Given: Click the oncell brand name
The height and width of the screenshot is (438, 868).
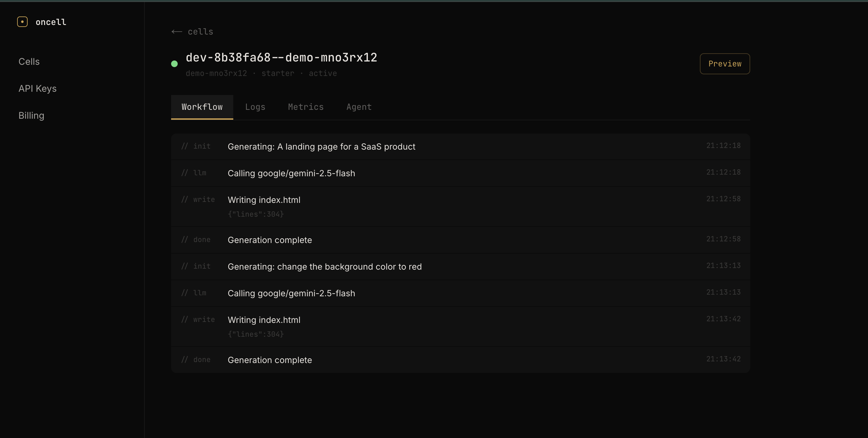Looking at the screenshot, I should tap(51, 22).
